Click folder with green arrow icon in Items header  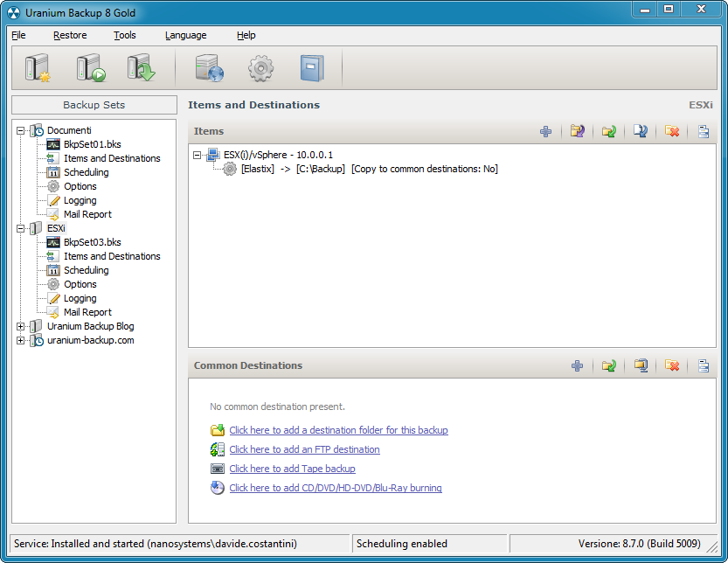click(608, 131)
